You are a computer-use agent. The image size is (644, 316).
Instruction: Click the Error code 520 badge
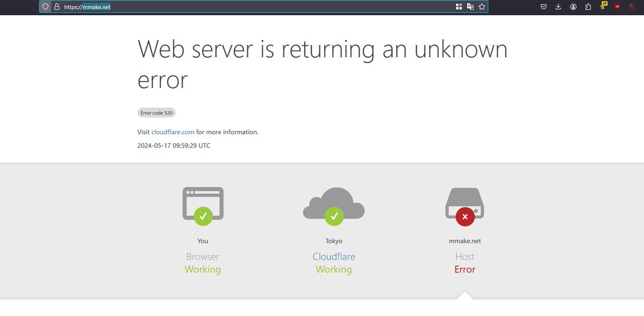[157, 113]
